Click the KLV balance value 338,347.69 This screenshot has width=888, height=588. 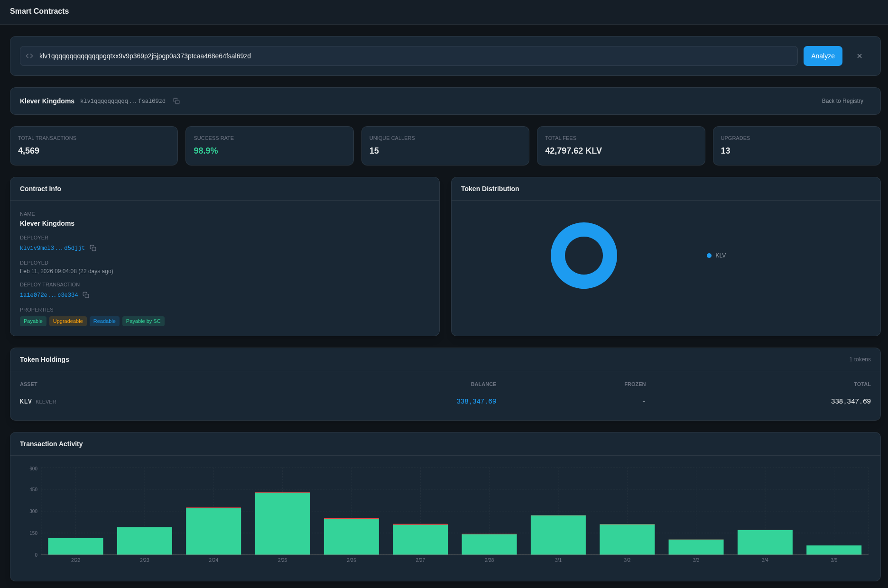(476, 401)
